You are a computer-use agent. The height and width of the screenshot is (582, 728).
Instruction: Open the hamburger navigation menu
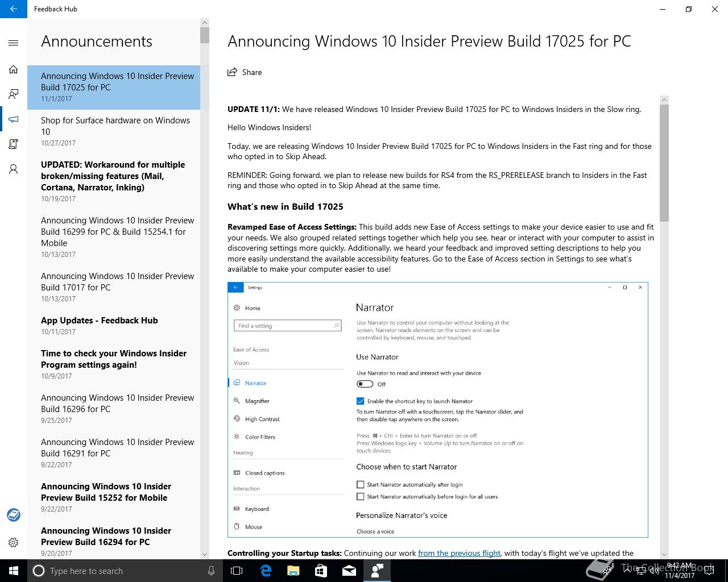[x=14, y=43]
